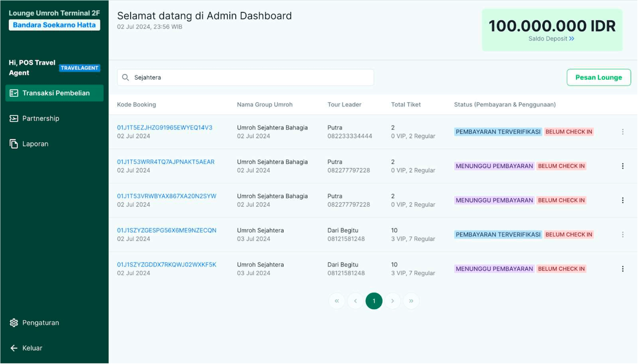This screenshot has width=638, height=364.
Task: Click PEMBAYARAN TERVERIFIKASI badge for booking 01J1SZYZGESPG56X6ME9NZECQN
Action: click(x=498, y=234)
